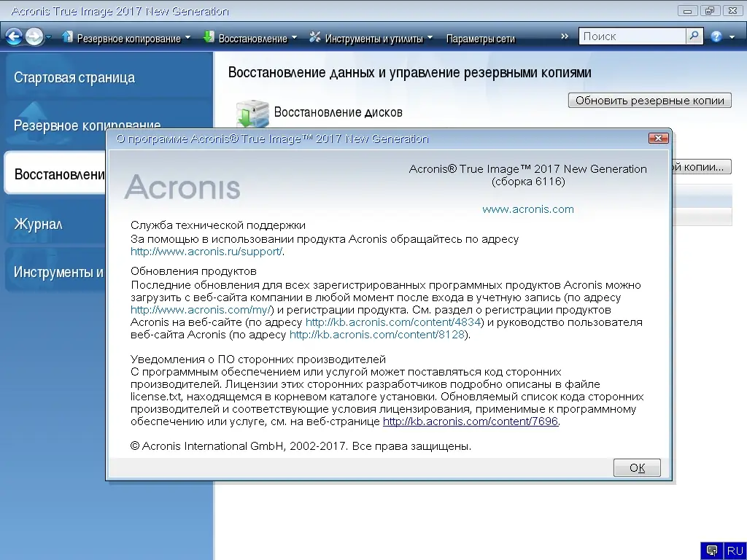Click the Восстановление дисков icon
Image resolution: width=747 pixels, height=560 pixels.
(252, 114)
